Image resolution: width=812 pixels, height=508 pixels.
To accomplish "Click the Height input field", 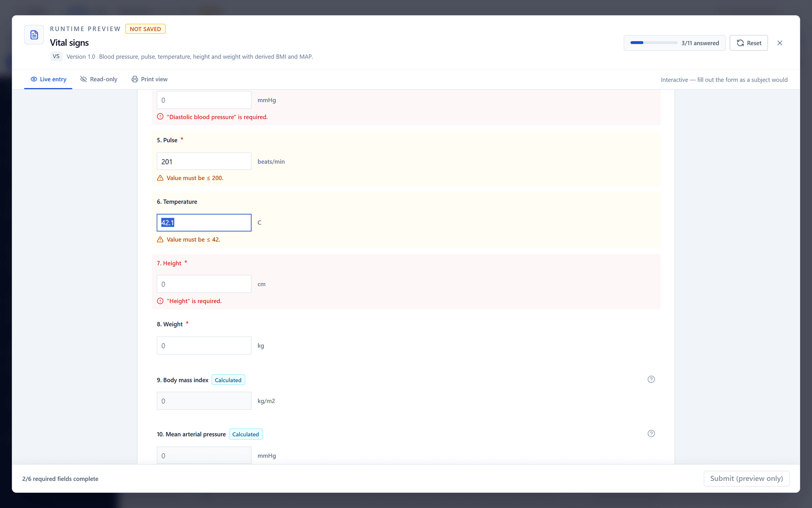I will coord(204,284).
